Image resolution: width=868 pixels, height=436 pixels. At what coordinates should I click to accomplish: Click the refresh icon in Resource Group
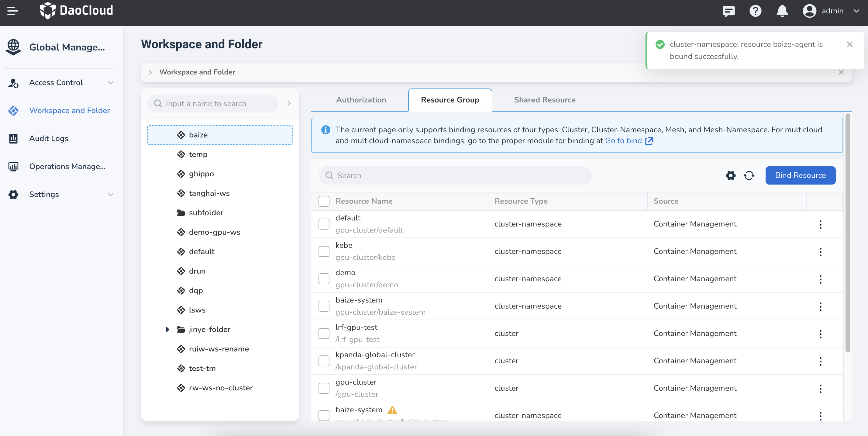click(x=750, y=175)
